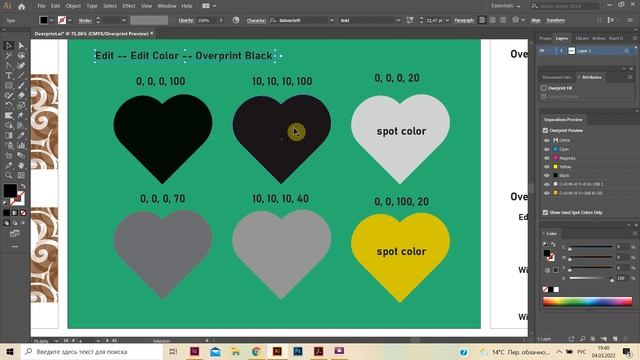Screen dimensions: 640x360
Task: Hide the Black separation
Action: (x=547, y=176)
